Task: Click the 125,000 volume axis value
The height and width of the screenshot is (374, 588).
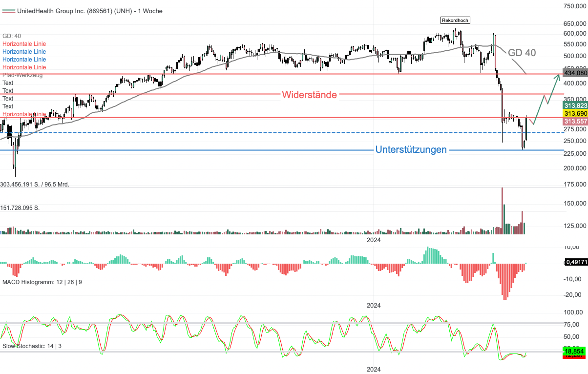Action: coord(575,226)
